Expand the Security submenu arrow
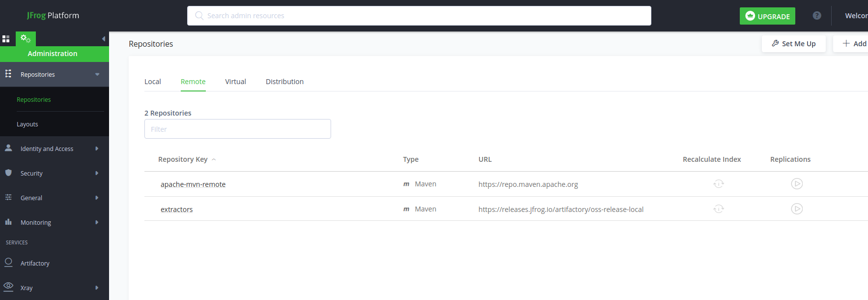Screen dimensions: 868x300 (97, 173)
